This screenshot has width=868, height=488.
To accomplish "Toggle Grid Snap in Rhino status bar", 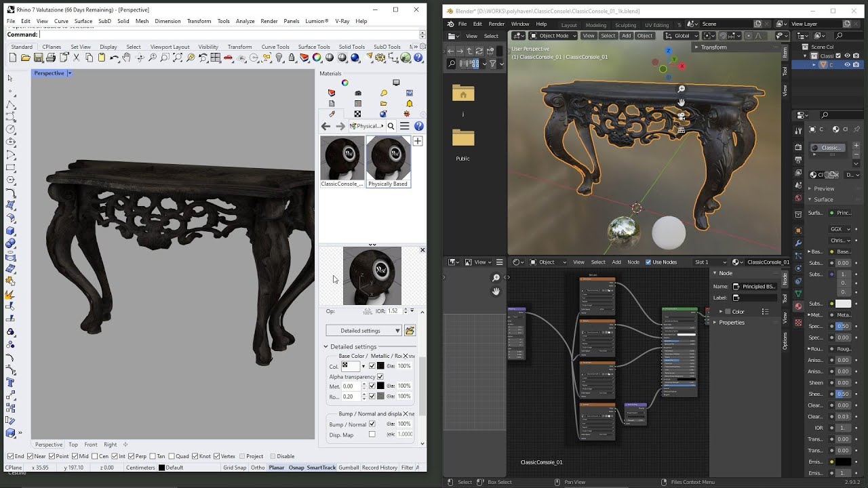I will (x=235, y=468).
